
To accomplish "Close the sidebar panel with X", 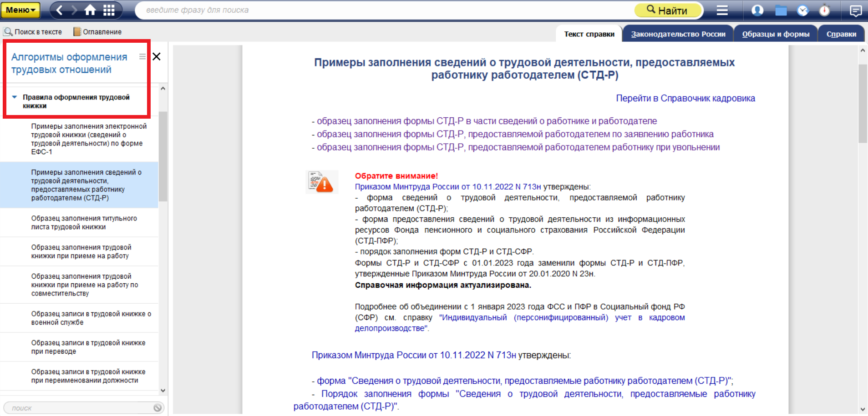I will click(x=157, y=57).
